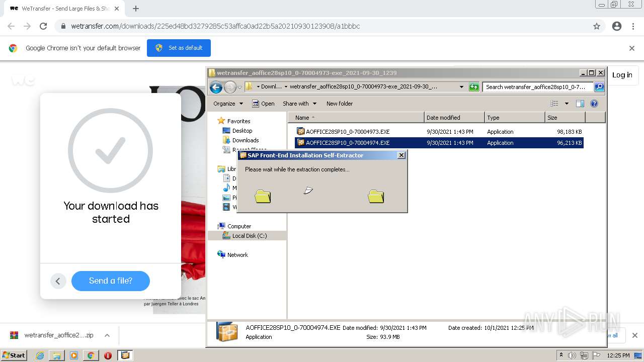This screenshot has width=644, height=362.
Task: Open the Organize menu
Action: [228, 104]
